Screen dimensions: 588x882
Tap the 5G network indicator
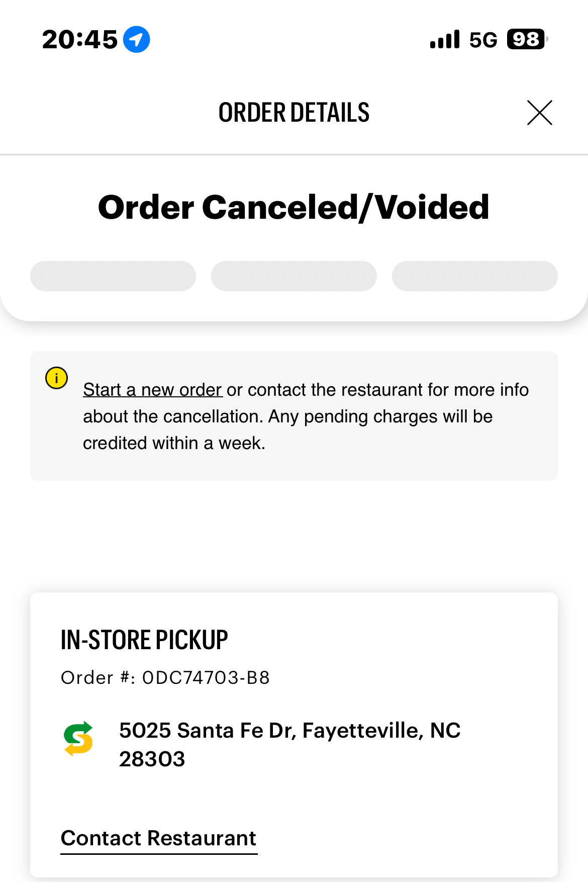coord(483,40)
